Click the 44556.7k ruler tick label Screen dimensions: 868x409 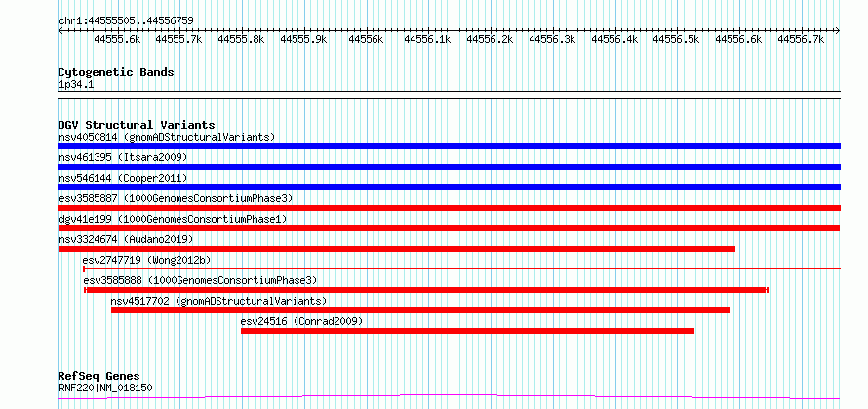pyautogui.click(x=801, y=39)
